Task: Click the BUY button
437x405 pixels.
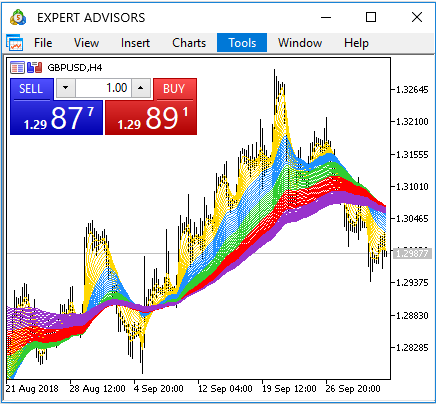Action: 175,89
